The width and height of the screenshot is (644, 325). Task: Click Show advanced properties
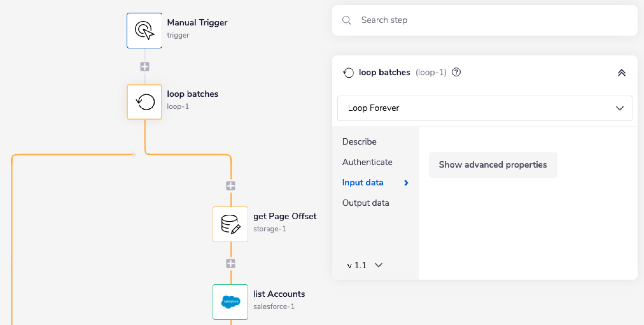492,165
